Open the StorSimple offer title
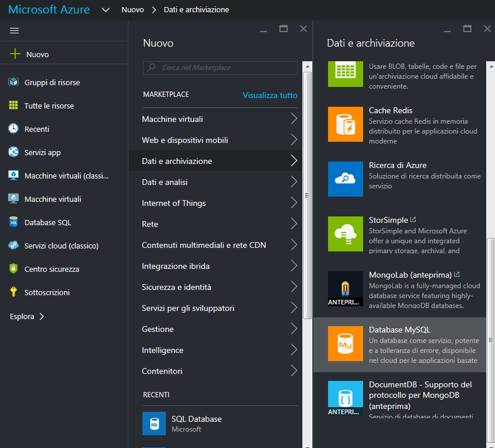Image resolution: width=495 pixels, height=448 pixels. tap(388, 220)
